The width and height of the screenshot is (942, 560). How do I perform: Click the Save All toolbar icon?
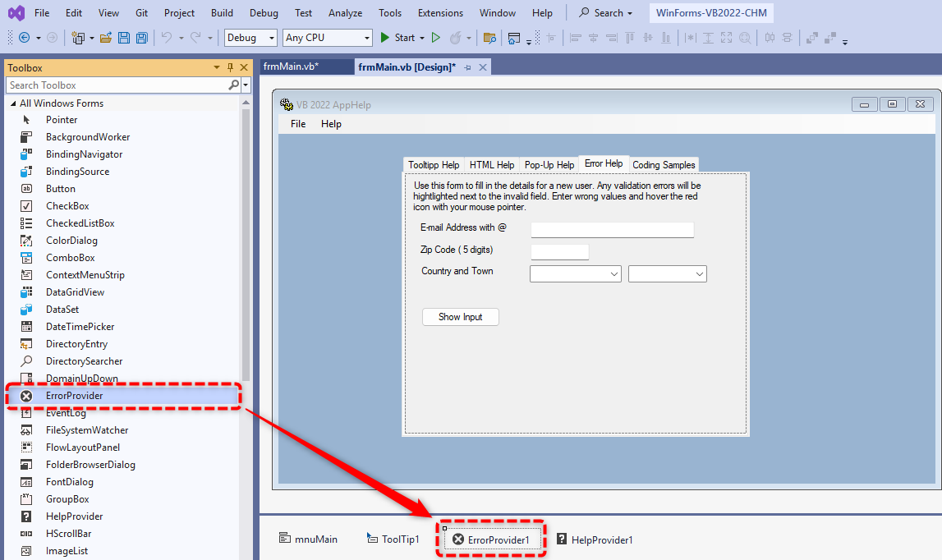point(142,38)
